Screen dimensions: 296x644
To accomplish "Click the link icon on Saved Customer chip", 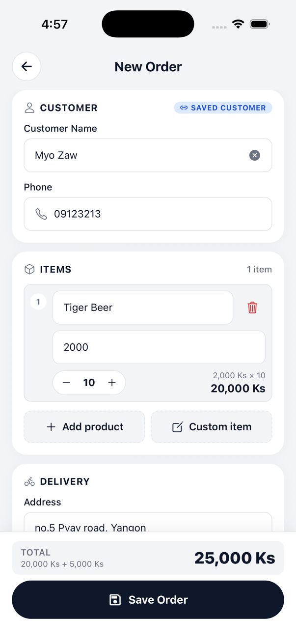I will click(184, 108).
